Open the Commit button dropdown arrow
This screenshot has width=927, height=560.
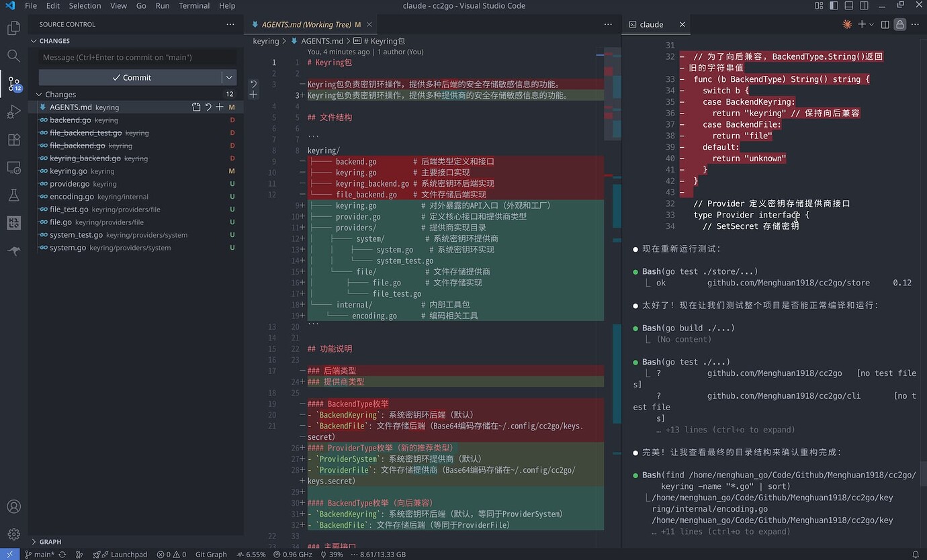(x=229, y=77)
